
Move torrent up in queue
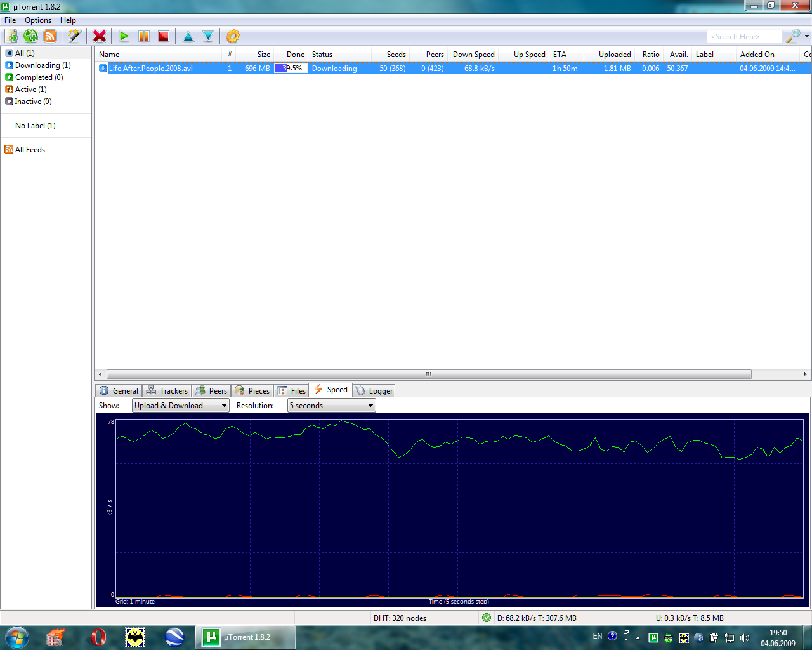tap(188, 36)
